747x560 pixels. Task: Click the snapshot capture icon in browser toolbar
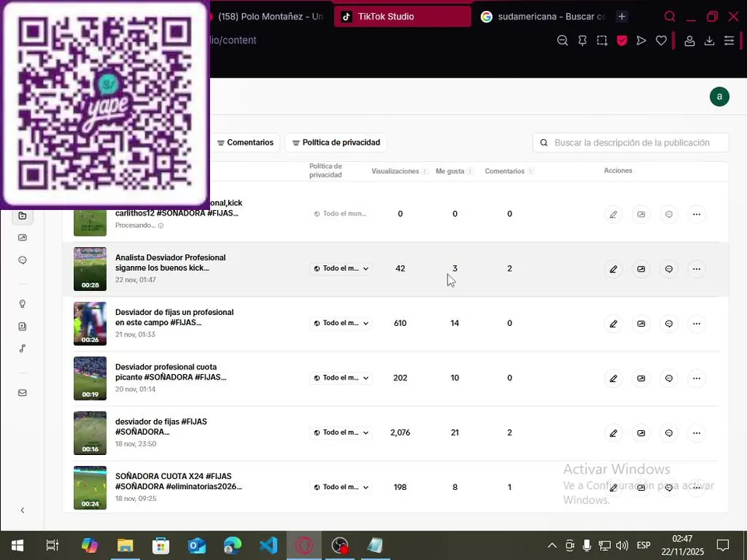(x=602, y=41)
